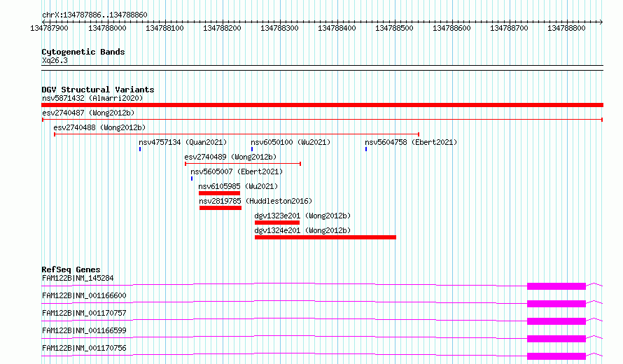Image resolution: width=623 pixels, height=364 pixels.
Task: Click the blue marker under nsv5605007
Action: tap(192, 178)
